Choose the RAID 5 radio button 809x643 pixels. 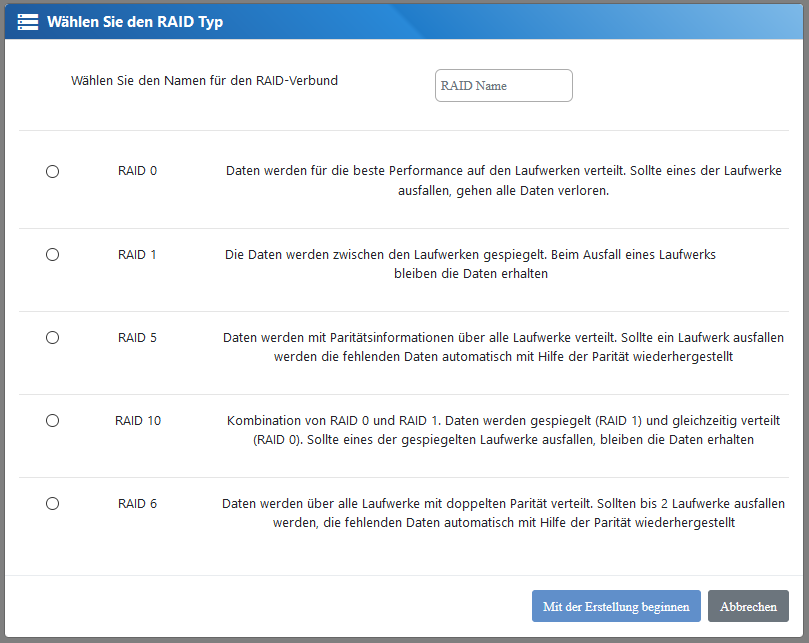(53, 338)
